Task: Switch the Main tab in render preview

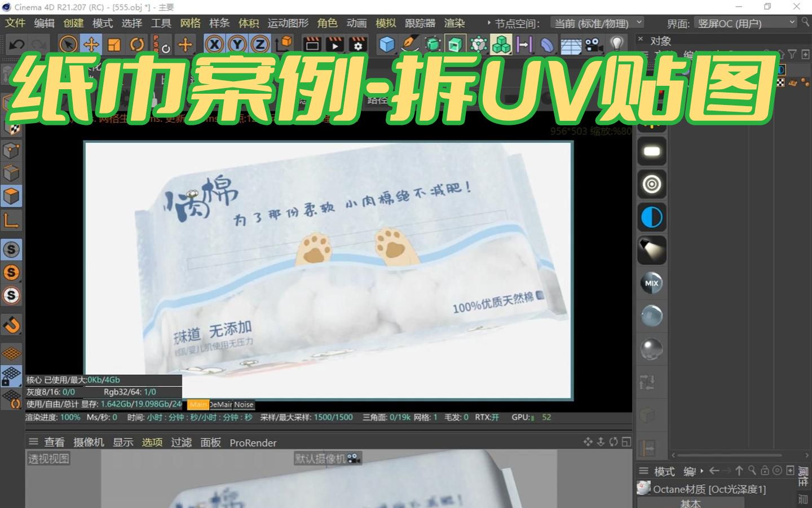Action: [x=198, y=404]
